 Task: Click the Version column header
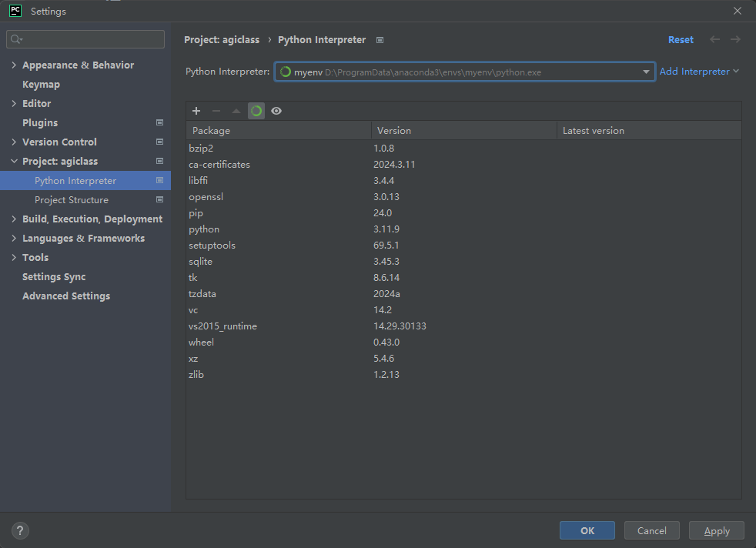(463, 131)
